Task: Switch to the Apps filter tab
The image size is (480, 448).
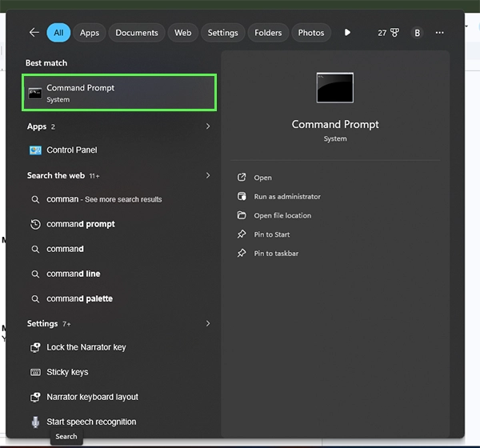Action: 90,33
